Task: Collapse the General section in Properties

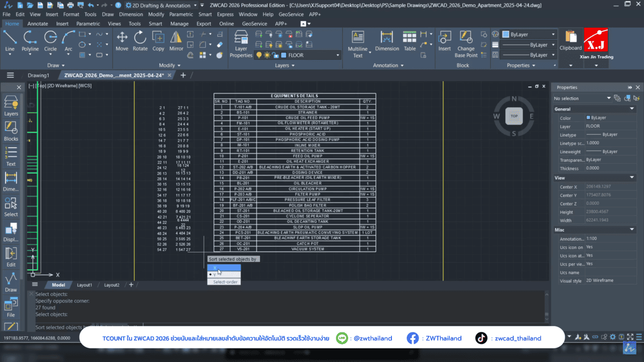Action: 632,109
